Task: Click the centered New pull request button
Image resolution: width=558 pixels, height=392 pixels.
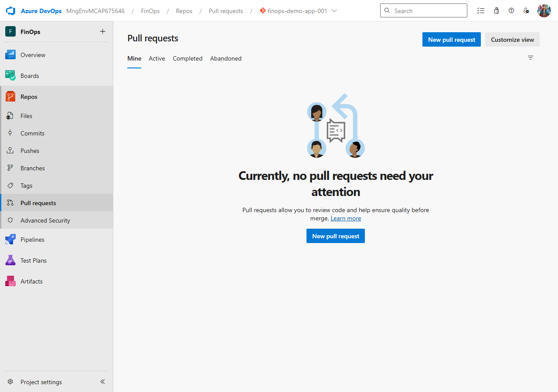Action: pyautogui.click(x=336, y=236)
